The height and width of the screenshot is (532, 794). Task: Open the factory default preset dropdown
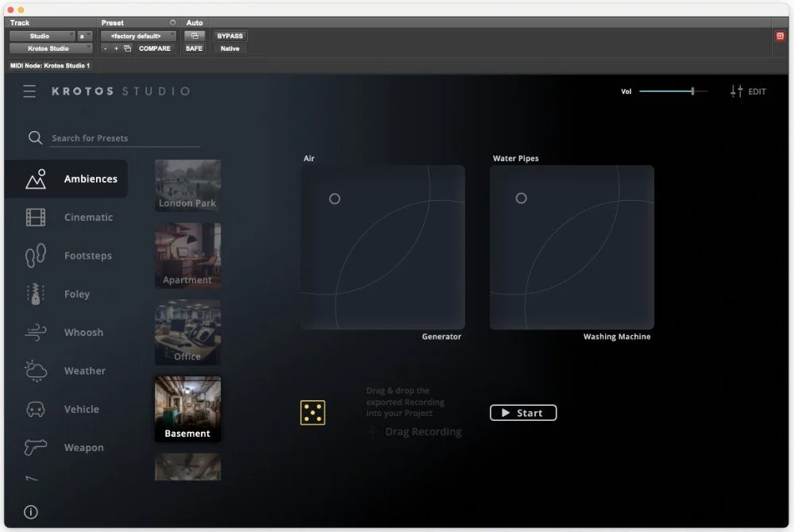(138, 36)
